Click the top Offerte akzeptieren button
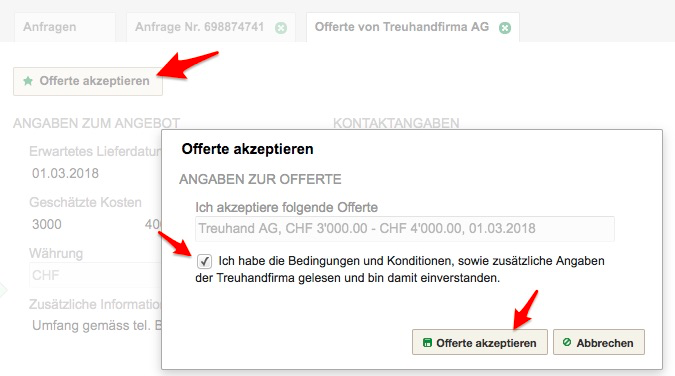This screenshot has width=675, height=376. coord(88,81)
